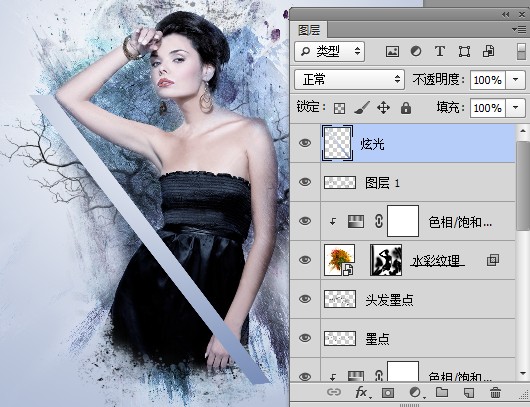
Task: Hide the 头发墨点 layer
Action: click(x=305, y=299)
